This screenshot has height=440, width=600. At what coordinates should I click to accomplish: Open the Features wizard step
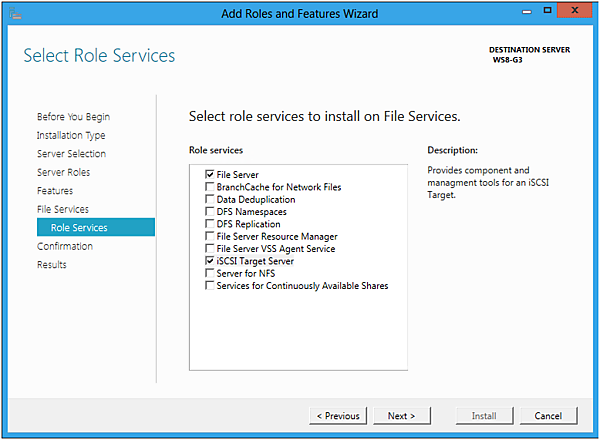(55, 191)
